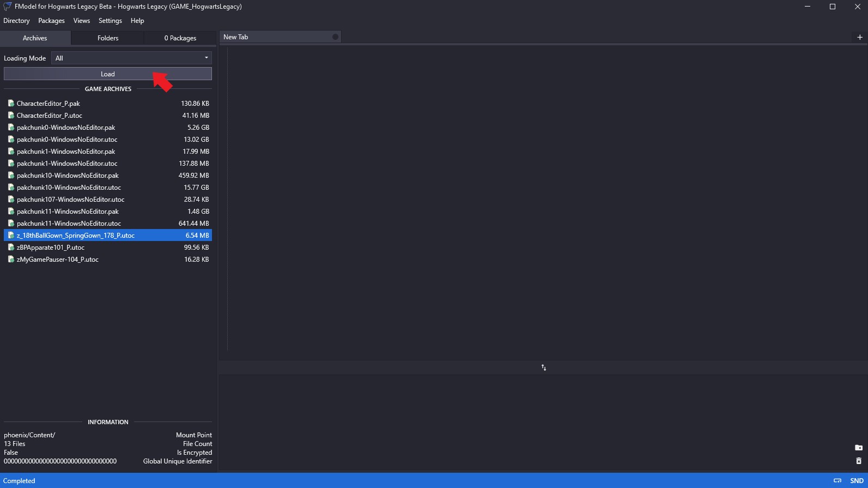Click the FModel app icon in title bar

(7, 7)
